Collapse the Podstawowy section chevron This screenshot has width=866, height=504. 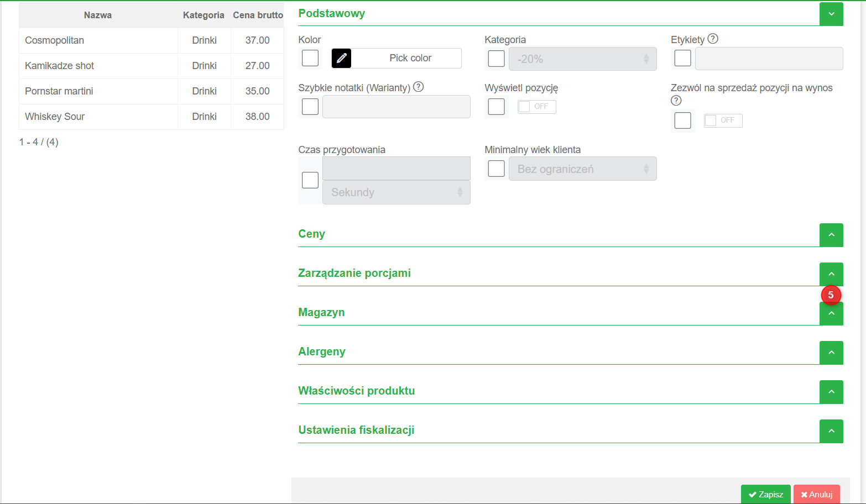[831, 14]
